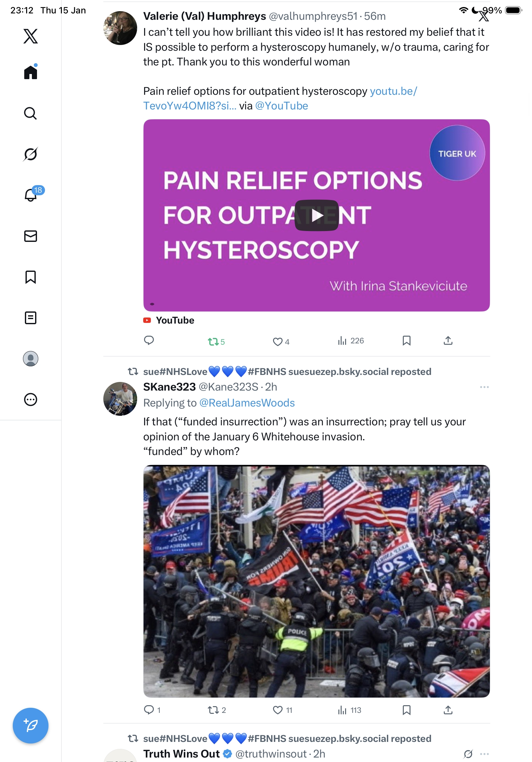Open Lists icon in sidebar
Screen dimensions: 532x762
click(31, 317)
